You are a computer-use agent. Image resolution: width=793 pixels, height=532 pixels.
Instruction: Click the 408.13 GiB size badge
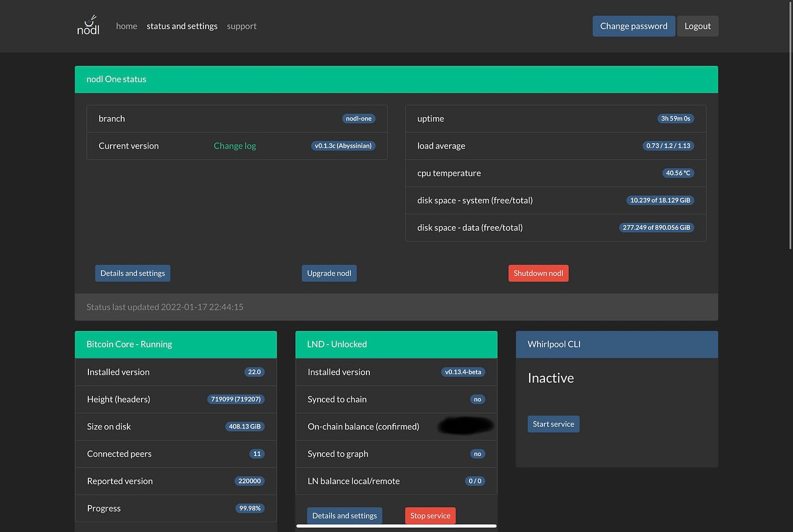[x=245, y=426]
